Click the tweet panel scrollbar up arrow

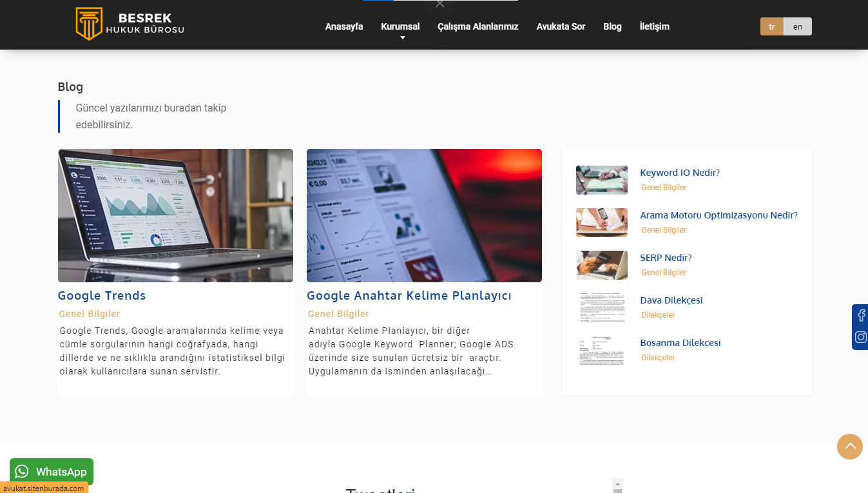[617, 483]
